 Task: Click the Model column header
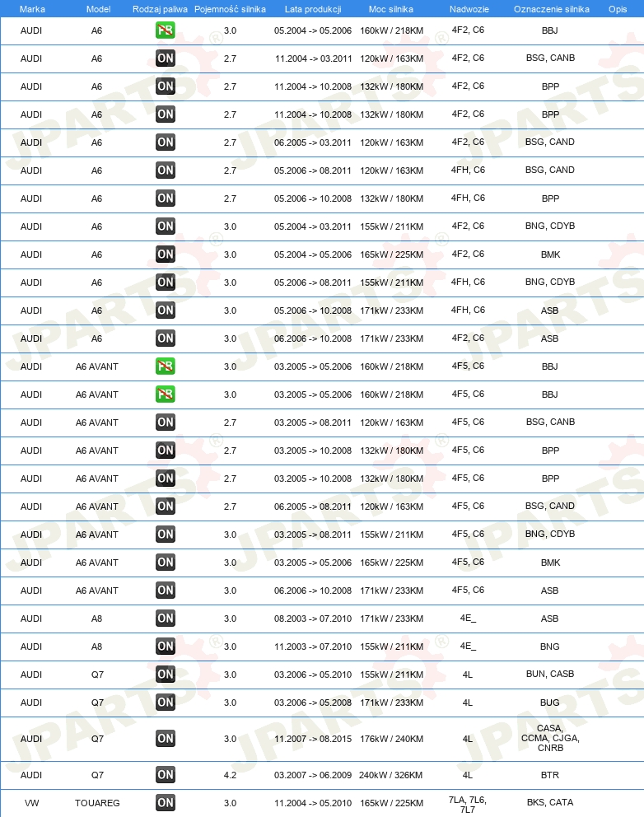coord(98,9)
